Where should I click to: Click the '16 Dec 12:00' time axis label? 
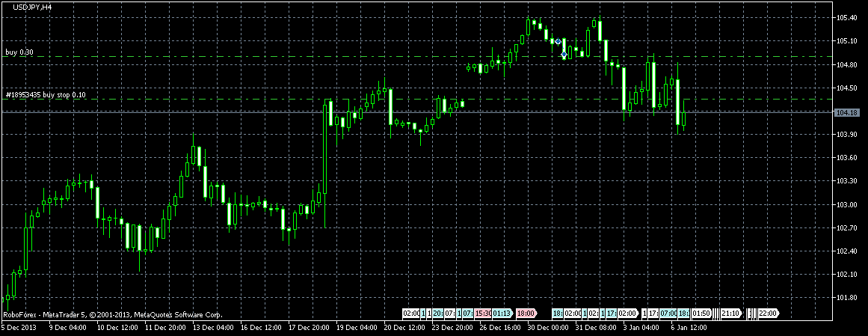[261, 327]
